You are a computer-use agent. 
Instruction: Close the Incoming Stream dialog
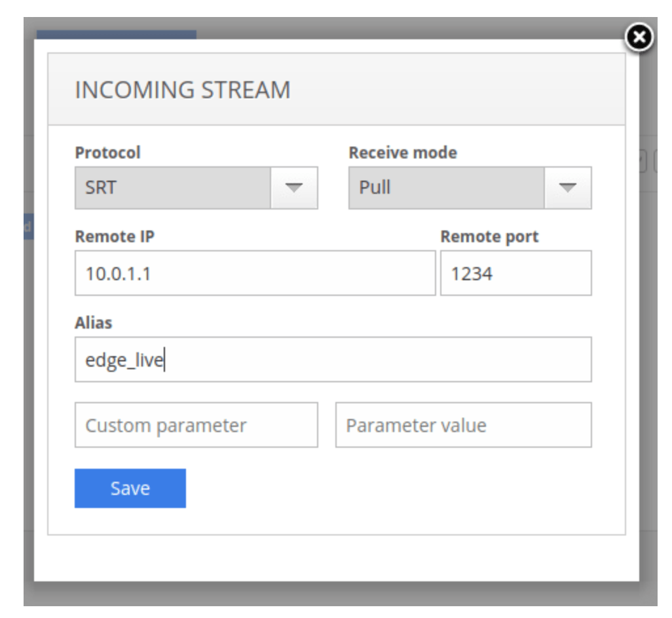point(639,39)
